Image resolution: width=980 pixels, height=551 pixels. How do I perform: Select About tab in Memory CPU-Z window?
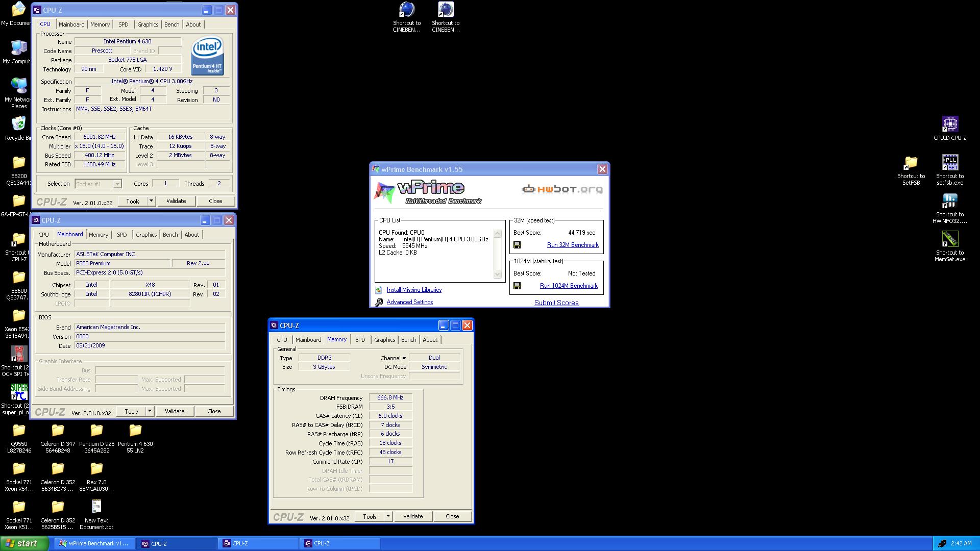[x=430, y=340]
